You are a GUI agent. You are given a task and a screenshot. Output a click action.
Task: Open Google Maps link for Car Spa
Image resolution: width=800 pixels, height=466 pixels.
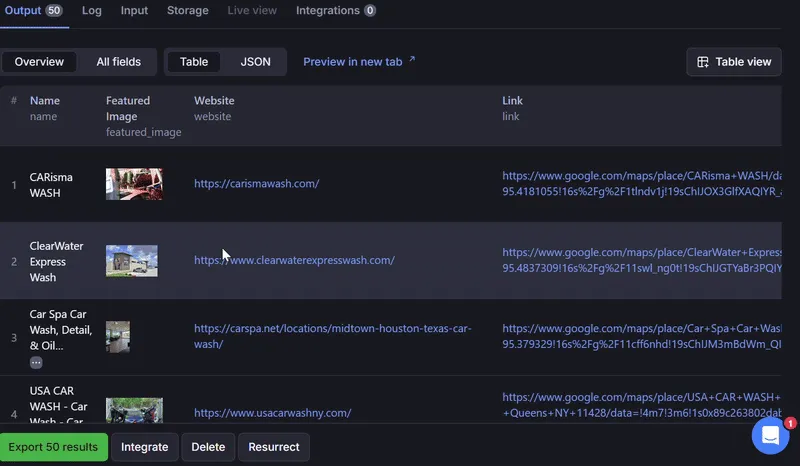pos(642,336)
